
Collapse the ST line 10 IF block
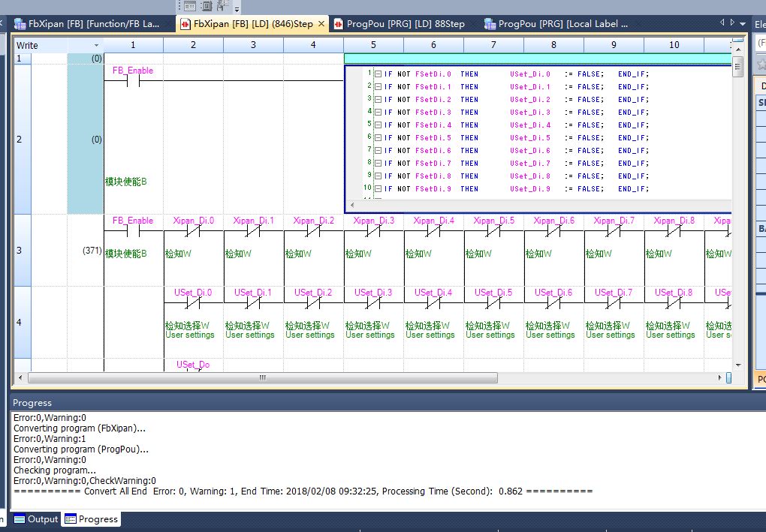[378, 189]
